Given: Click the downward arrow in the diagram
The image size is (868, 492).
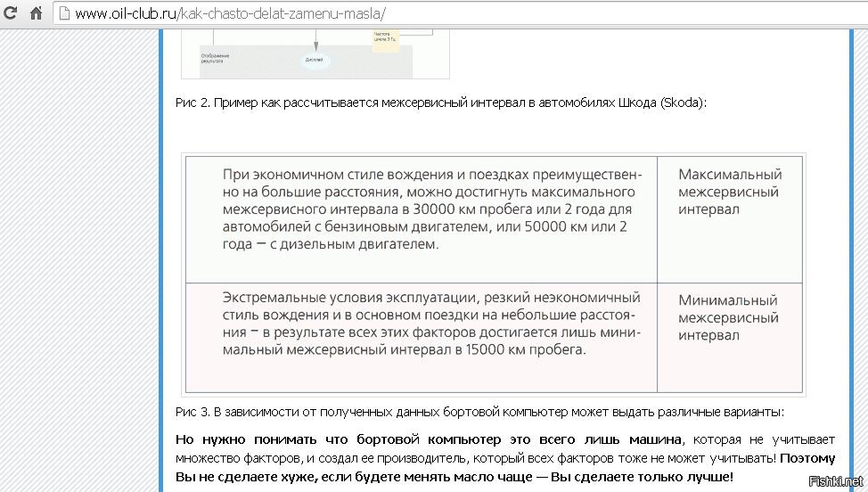Looking at the screenshot, I should pyautogui.click(x=315, y=45).
